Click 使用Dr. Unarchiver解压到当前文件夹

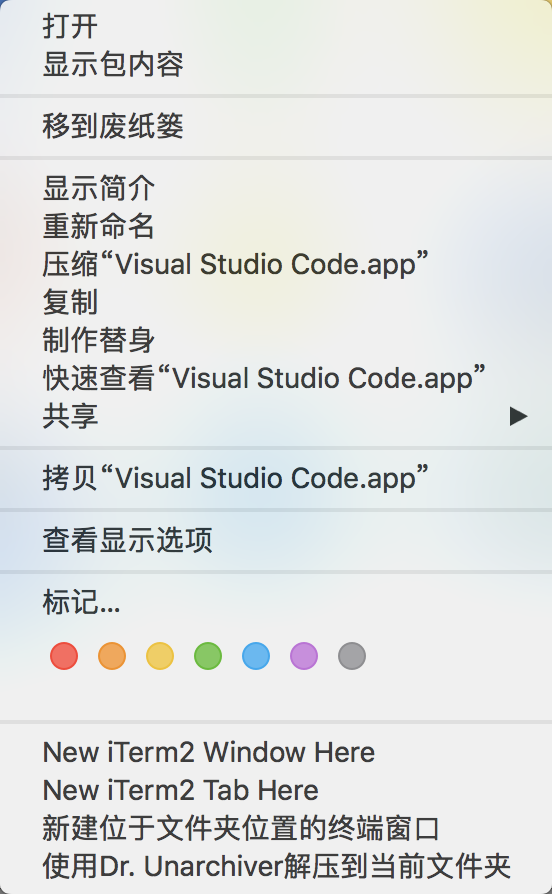(276, 867)
